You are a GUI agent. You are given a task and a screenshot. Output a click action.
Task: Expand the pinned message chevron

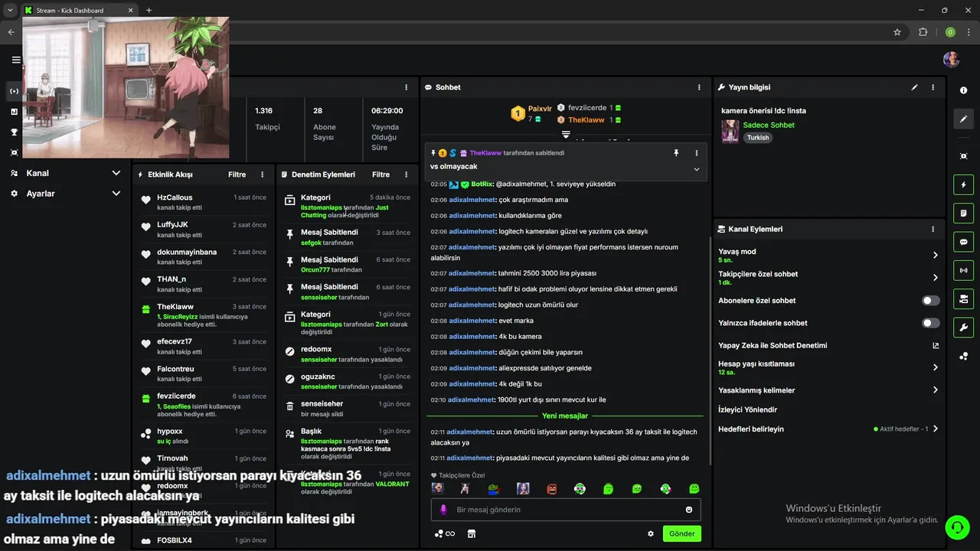[696, 169]
